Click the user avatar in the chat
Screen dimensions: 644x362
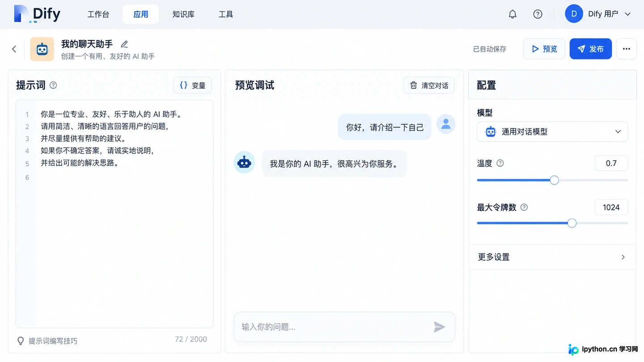pos(445,124)
